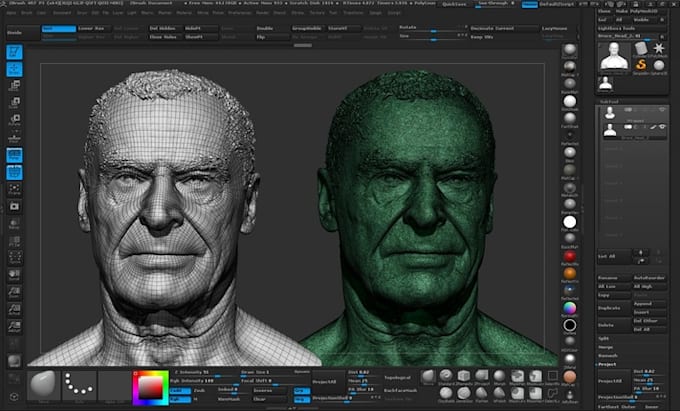This screenshot has width=680, height=411.
Task: Select the Edit mode icon in left toolbar
Action: coord(14,52)
